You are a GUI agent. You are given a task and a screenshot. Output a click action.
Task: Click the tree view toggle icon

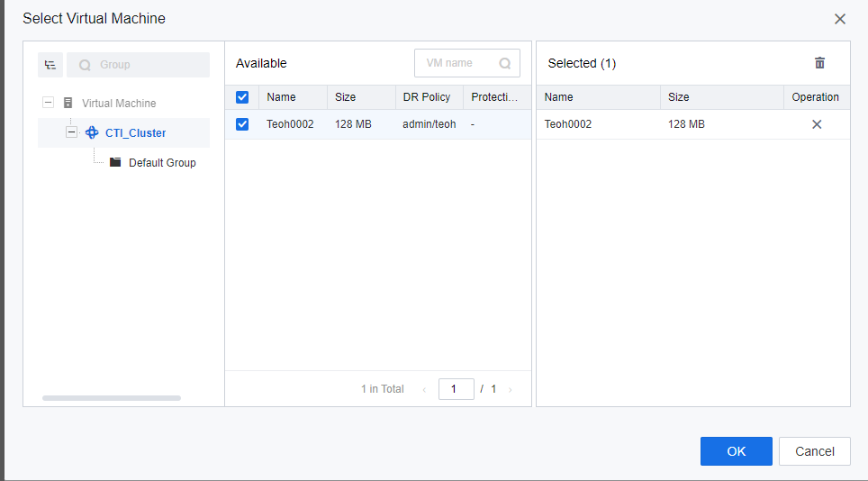pos(50,65)
